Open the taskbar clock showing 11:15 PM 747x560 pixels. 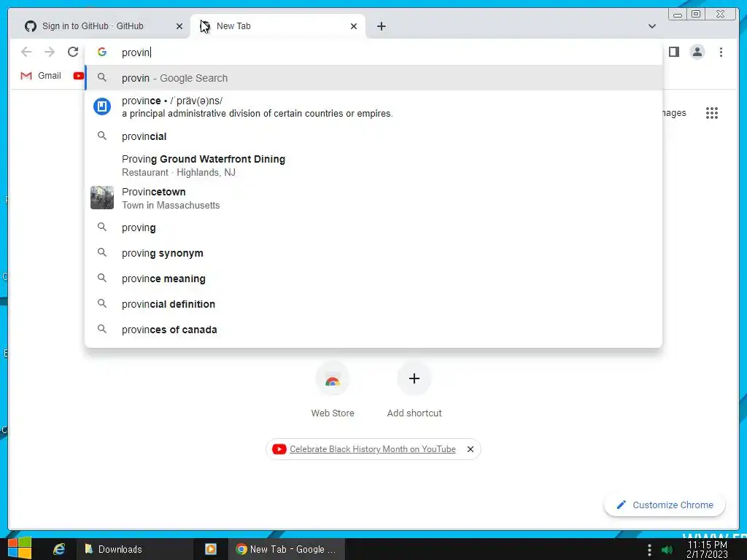tap(707, 550)
